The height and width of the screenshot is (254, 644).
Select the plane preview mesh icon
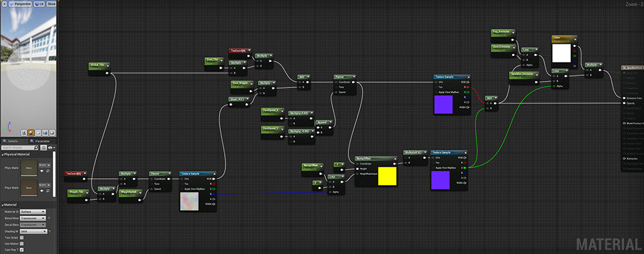38,133
